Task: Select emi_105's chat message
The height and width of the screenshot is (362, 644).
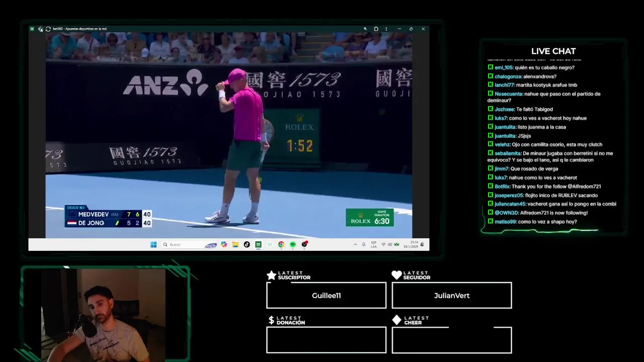Action: 531,67
